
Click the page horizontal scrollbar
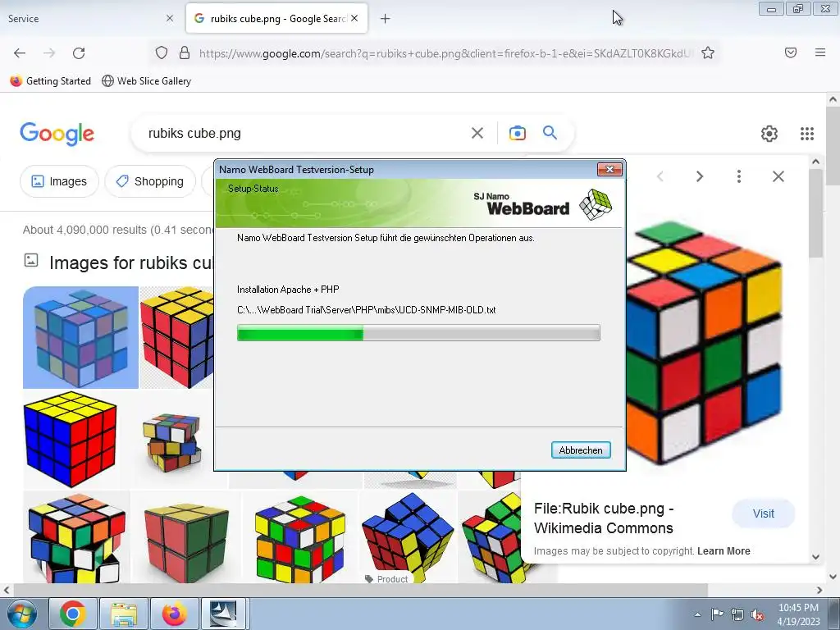click(360, 590)
